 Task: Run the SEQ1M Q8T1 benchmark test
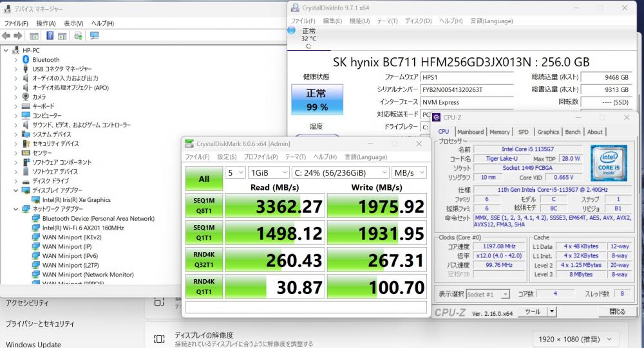(x=204, y=206)
